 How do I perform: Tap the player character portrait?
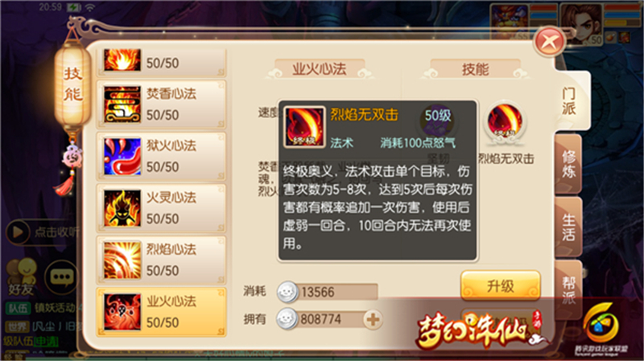tap(580, 23)
